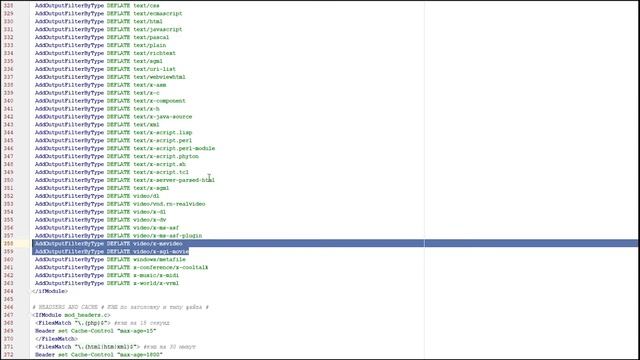The image size is (640, 360).
Task: Click the 'x-conference/x-cooltalk' line
Action: (x=122, y=267)
